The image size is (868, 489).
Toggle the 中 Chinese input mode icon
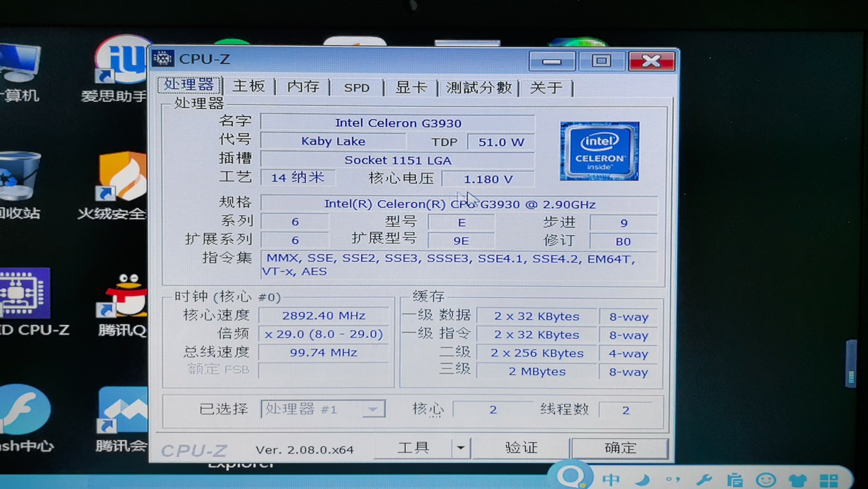[x=611, y=479]
